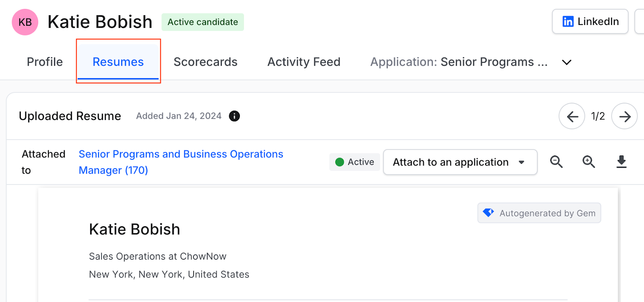Open the Scorecards tab

205,62
